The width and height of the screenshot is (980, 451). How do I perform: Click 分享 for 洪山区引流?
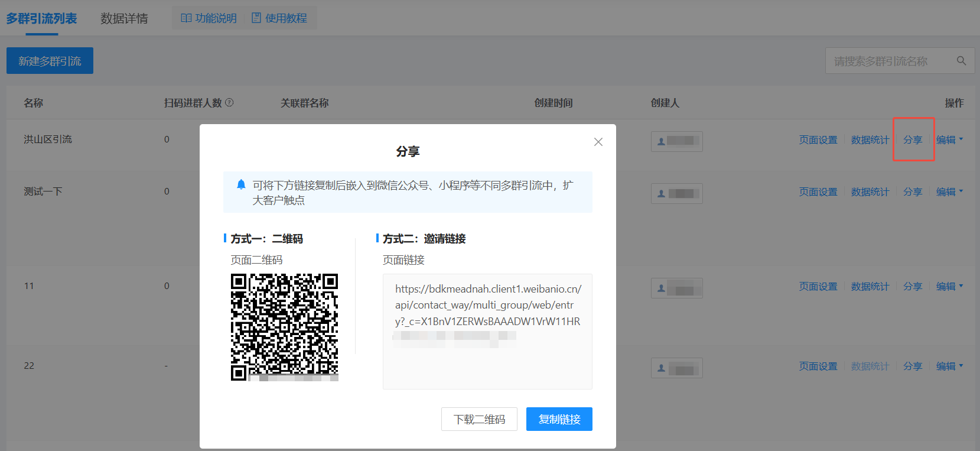click(913, 139)
